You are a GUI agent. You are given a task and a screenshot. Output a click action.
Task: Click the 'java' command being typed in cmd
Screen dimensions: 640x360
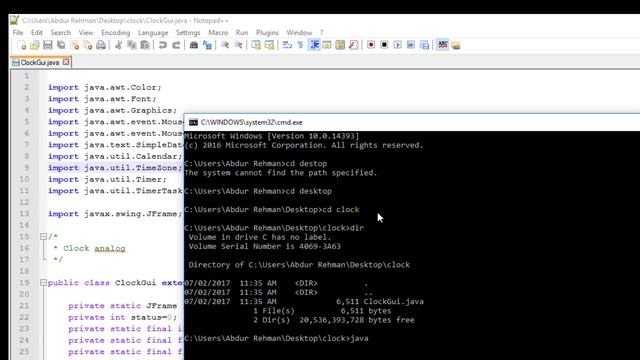coord(359,338)
